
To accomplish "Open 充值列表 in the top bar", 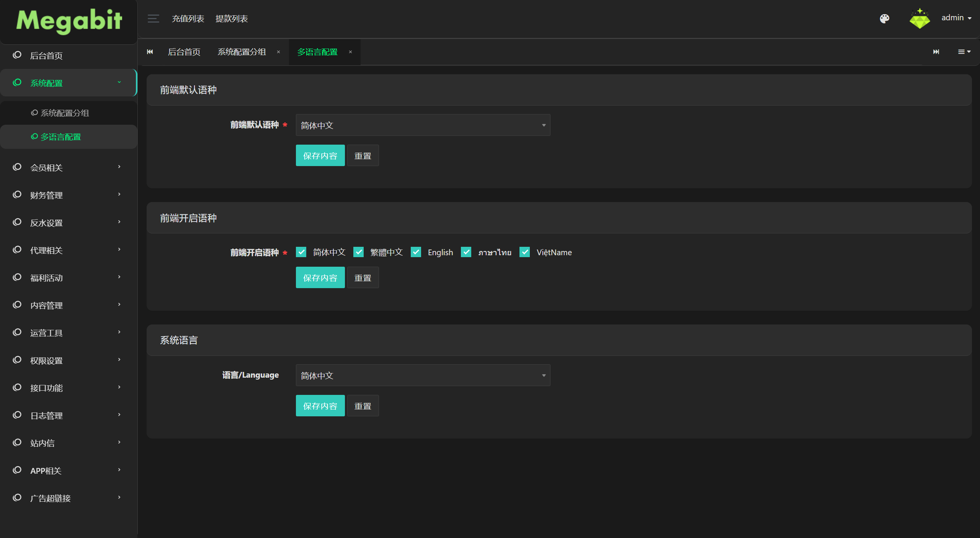I will (188, 18).
